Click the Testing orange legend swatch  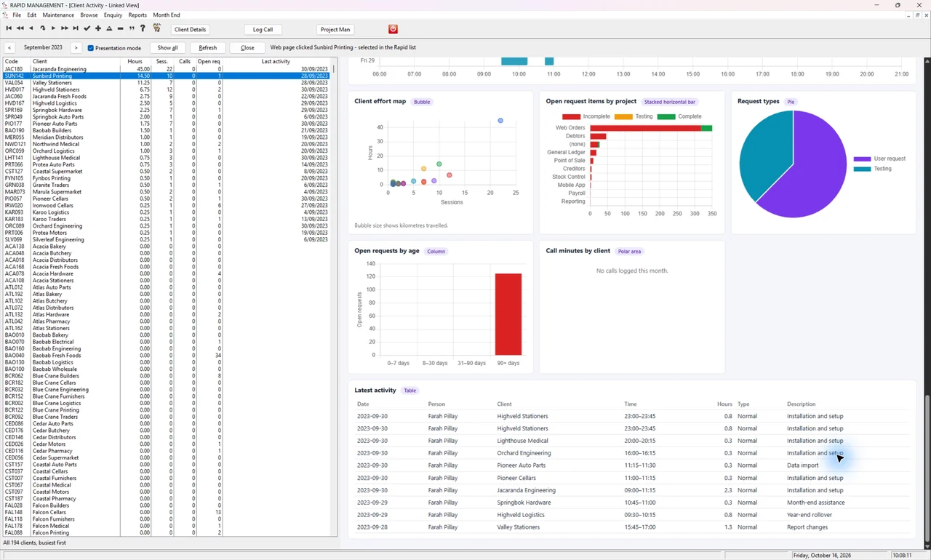click(x=623, y=116)
